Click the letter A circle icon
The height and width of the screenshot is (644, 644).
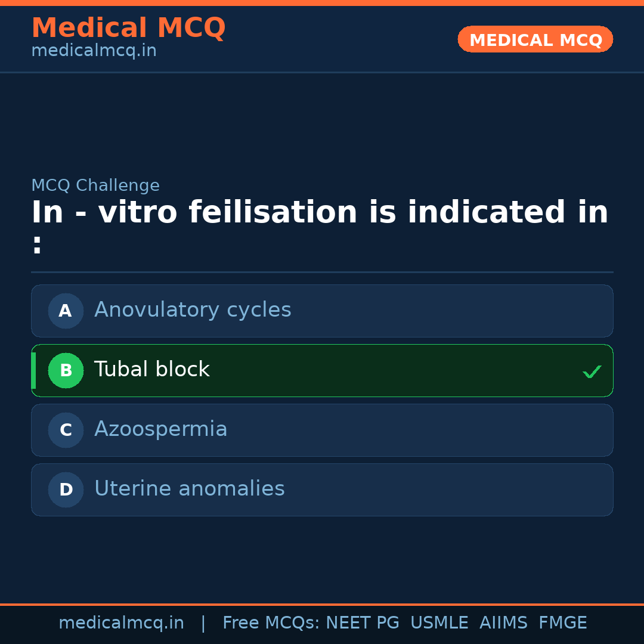coord(66,311)
